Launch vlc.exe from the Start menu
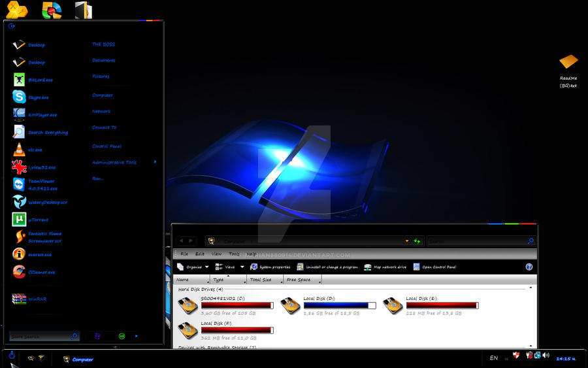588x368 pixels. [27, 150]
